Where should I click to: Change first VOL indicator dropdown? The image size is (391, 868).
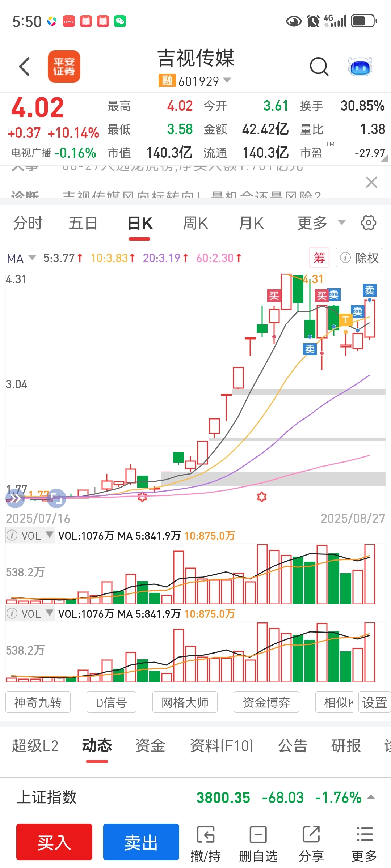point(50,535)
